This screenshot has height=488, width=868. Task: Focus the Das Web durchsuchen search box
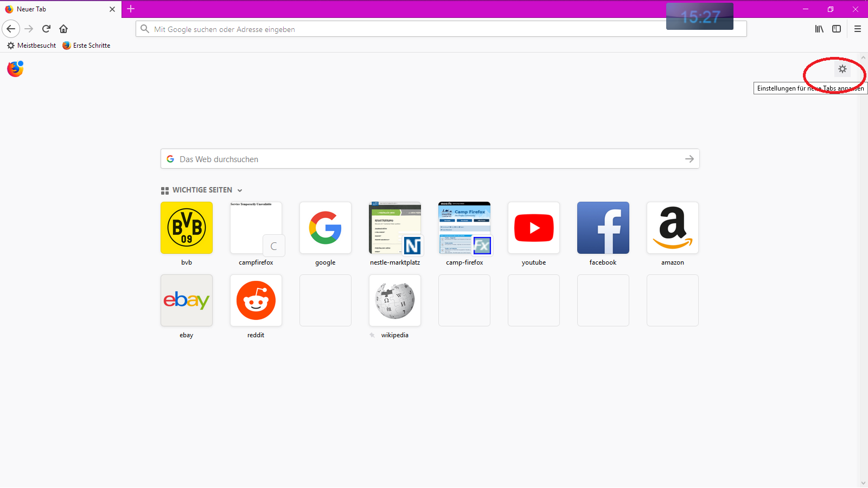430,159
